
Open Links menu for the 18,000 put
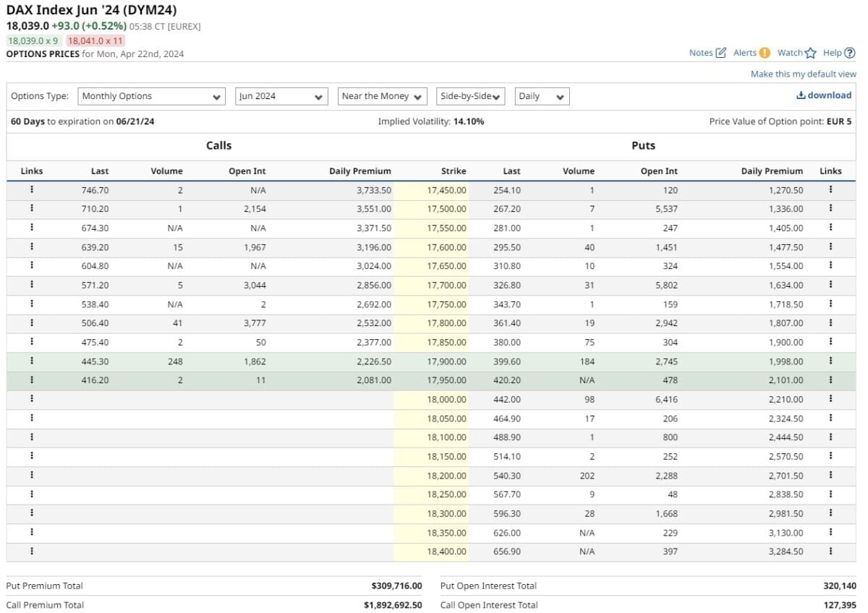tap(830, 399)
